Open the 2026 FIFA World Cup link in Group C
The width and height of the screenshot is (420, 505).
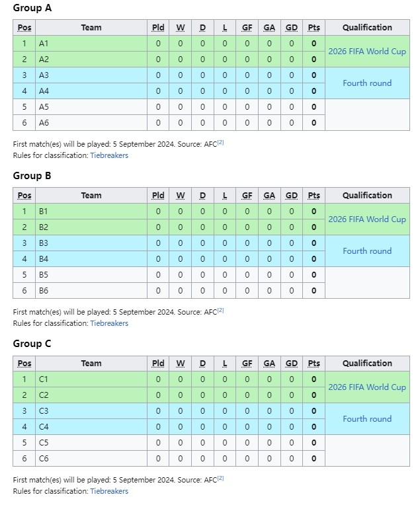367,387
